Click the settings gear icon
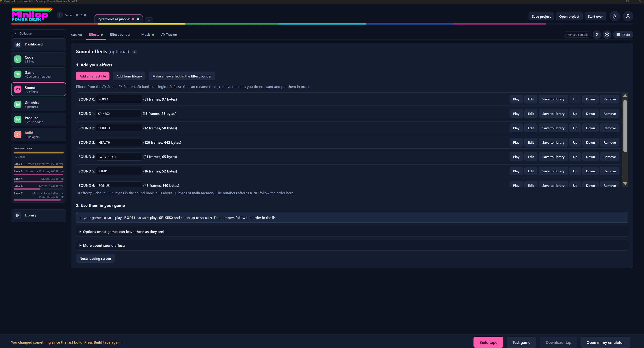 [x=607, y=35]
